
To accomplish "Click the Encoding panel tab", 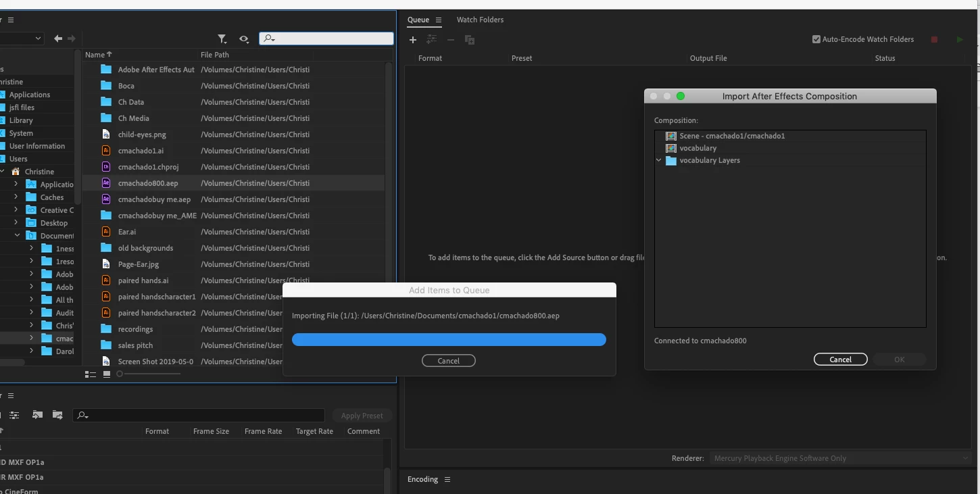I will click(x=422, y=480).
